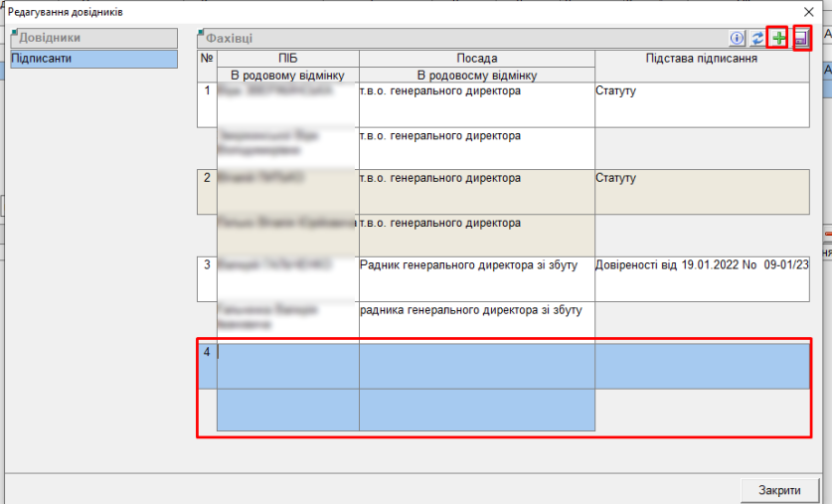
Task: Click the ПІБ column header
Action: (287, 59)
